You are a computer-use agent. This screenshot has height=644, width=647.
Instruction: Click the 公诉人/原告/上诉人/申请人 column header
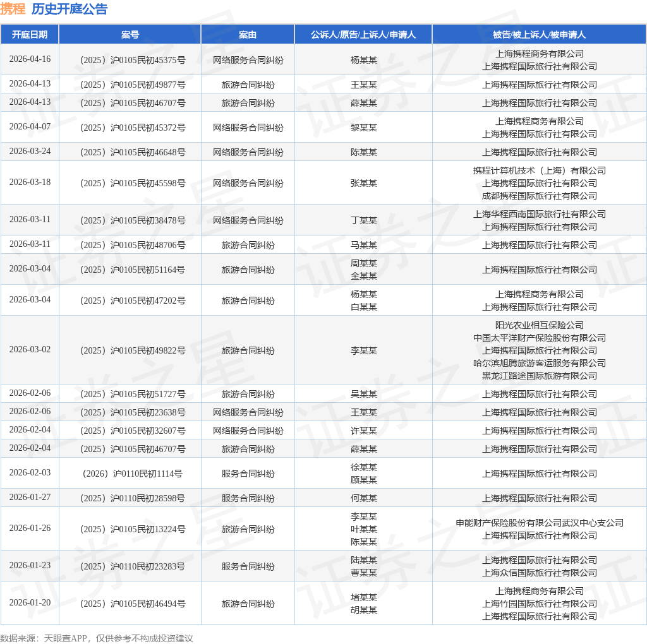[x=363, y=35]
